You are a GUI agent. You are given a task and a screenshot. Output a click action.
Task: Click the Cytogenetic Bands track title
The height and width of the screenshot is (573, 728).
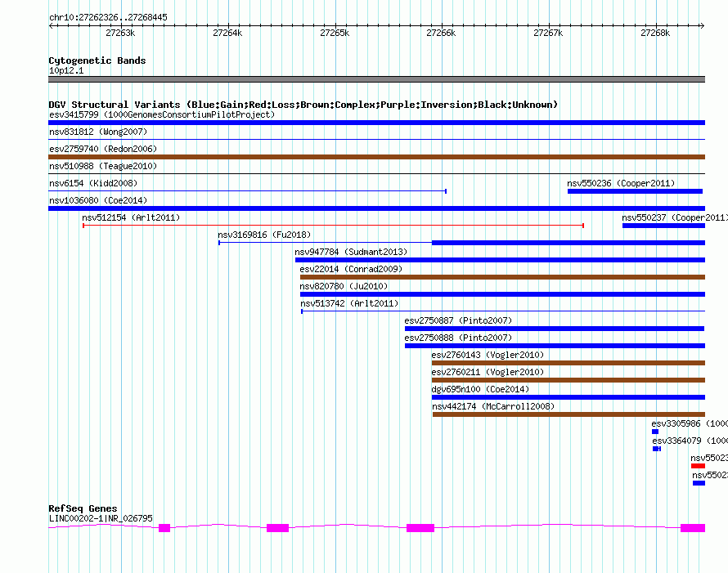tap(97, 60)
